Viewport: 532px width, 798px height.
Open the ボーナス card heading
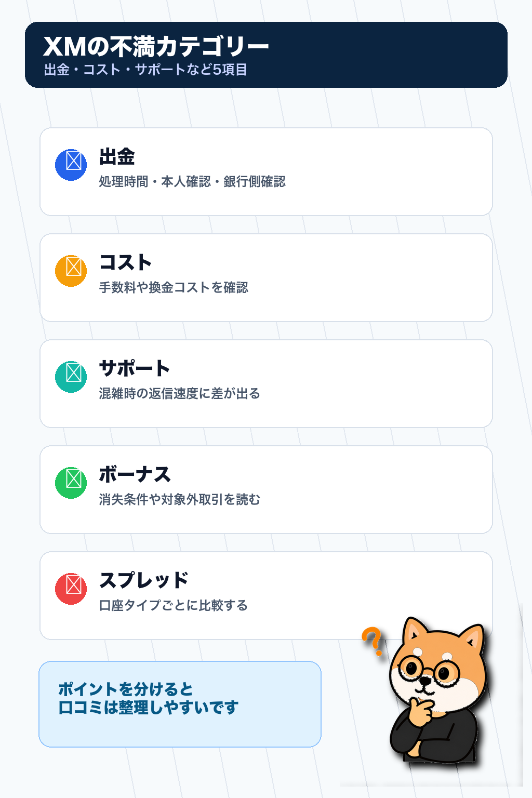[135, 474]
